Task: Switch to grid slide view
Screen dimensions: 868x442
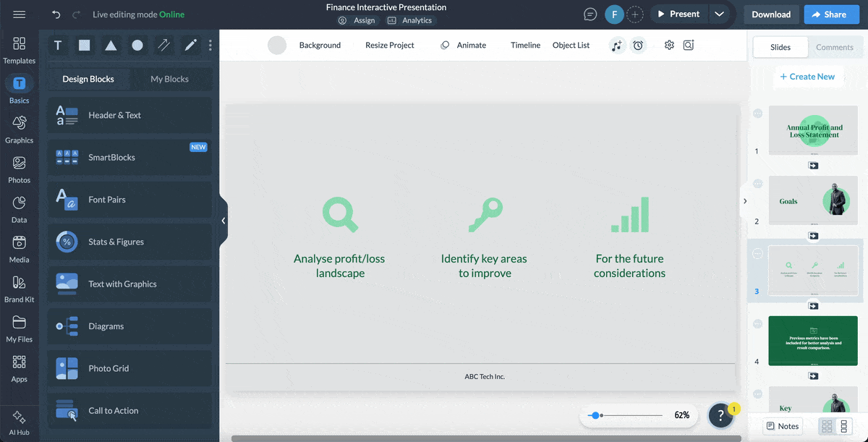Action: [827, 426]
